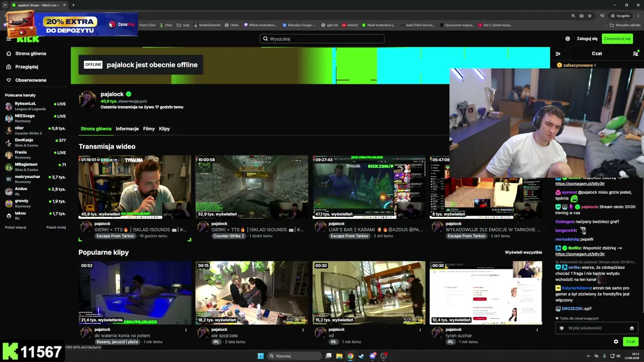Open MBagietson channel in recommended list

click(x=35, y=167)
